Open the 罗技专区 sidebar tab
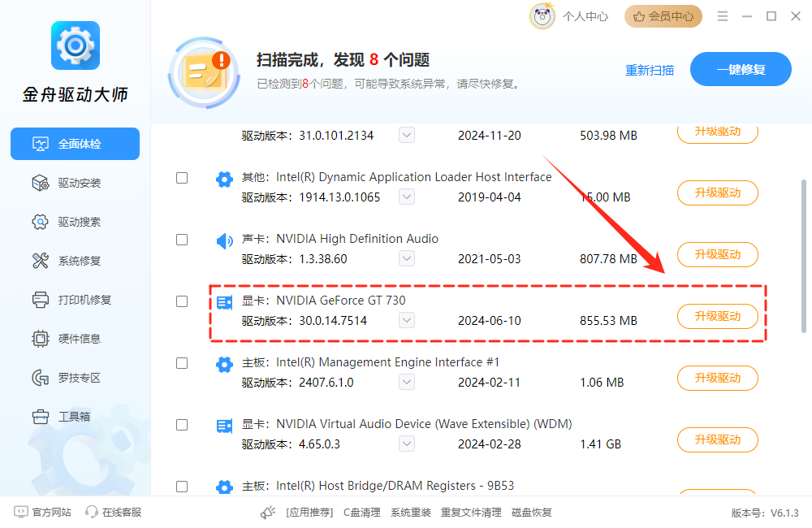The width and height of the screenshot is (812, 528). 75,378
